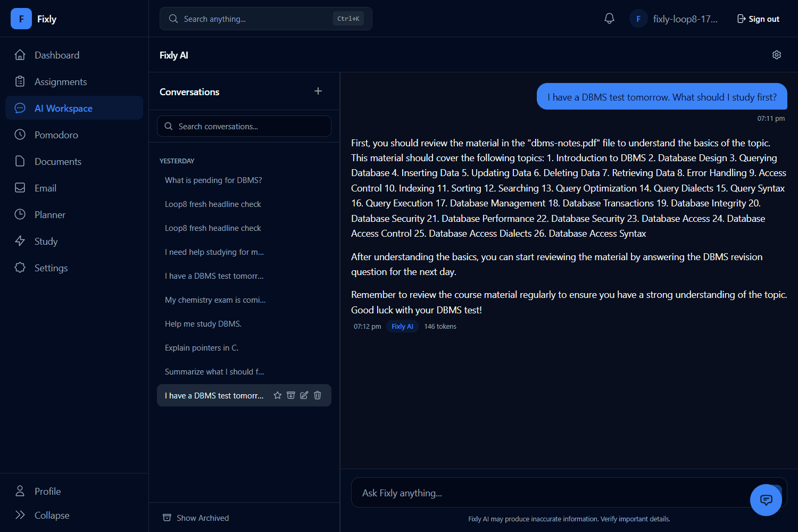Open conversation "What is pending for DBMS?"
The image size is (798, 532).
click(244, 180)
